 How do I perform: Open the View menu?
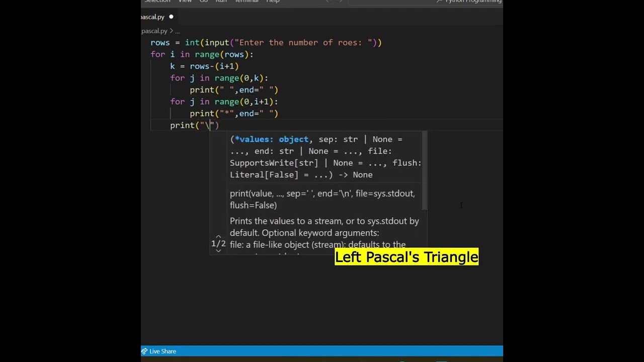tap(185, 2)
